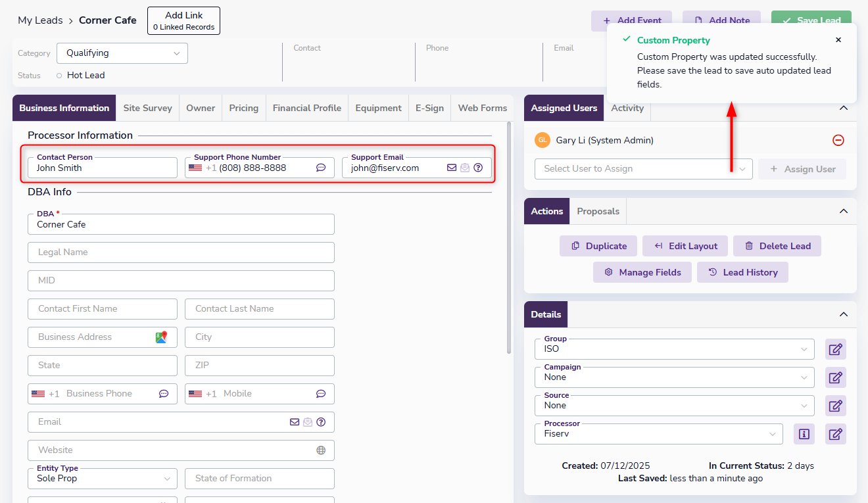Dismiss the Custom Property notification

(x=838, y=40)
